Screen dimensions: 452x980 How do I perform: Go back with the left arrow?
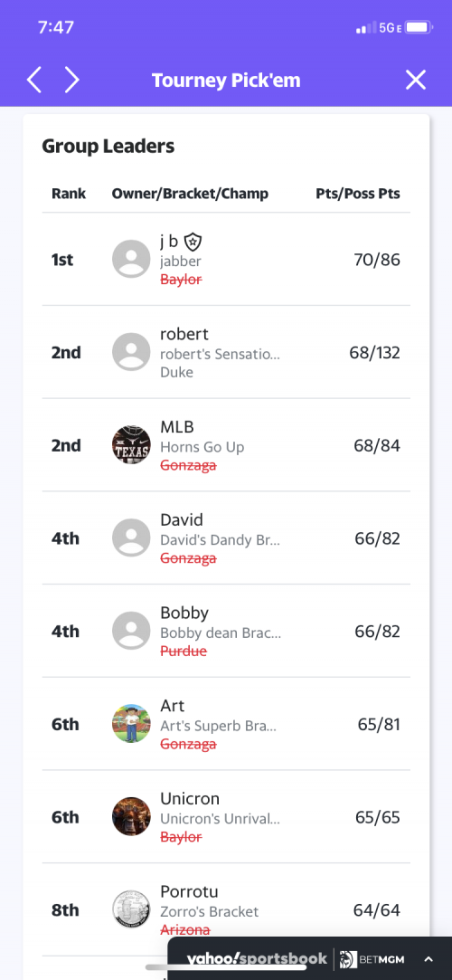tap(34, 80)
